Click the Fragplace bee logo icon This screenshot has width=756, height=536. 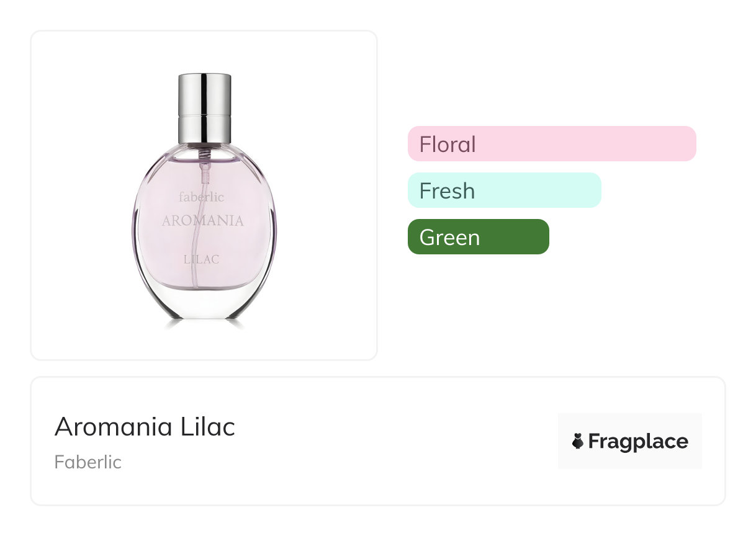click(x=578, y=442)
